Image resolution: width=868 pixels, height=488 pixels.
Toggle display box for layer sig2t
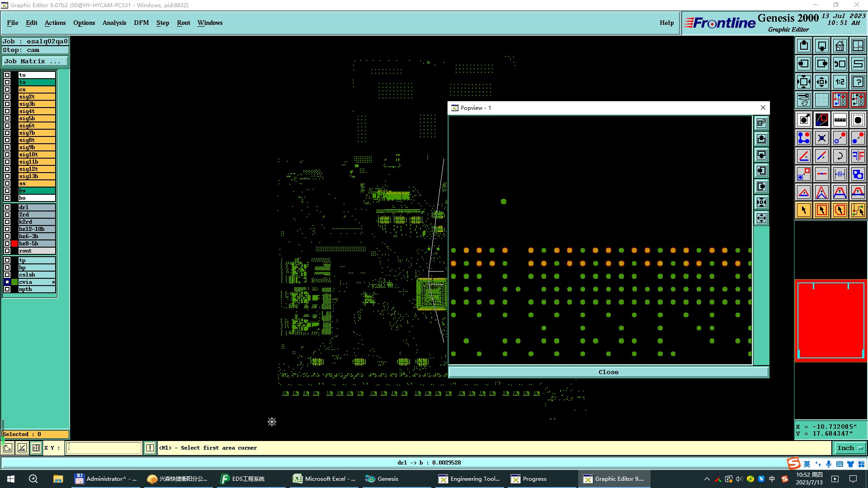7,97
